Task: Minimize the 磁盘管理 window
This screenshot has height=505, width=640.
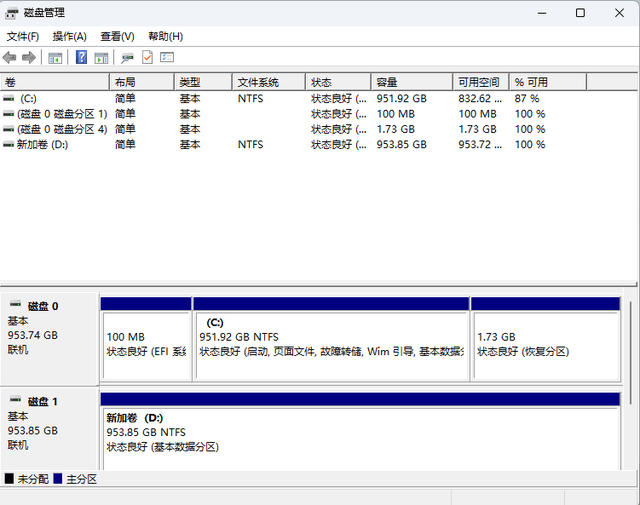Action: tap(542, 13)
